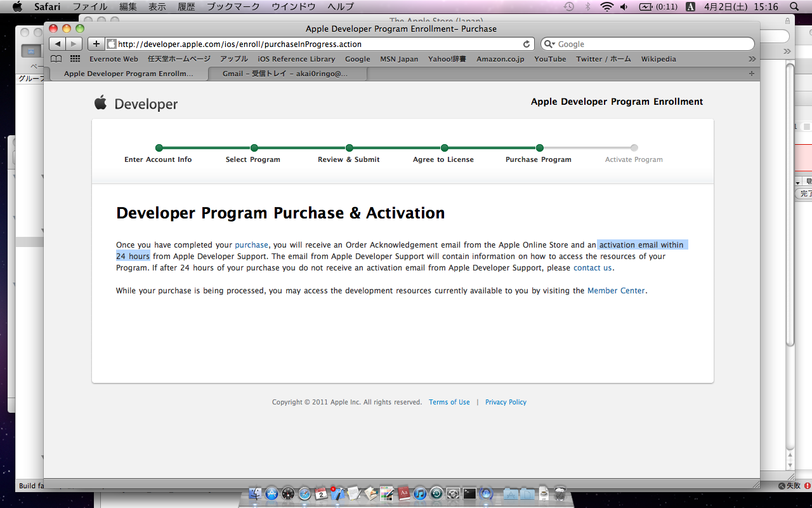812x508 pixels.
Task: Open the ファイル menu
Action: tap(89, 6)
